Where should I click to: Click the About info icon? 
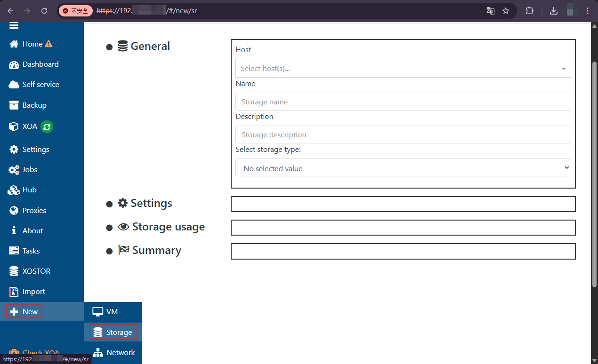[x=14, y=231]
